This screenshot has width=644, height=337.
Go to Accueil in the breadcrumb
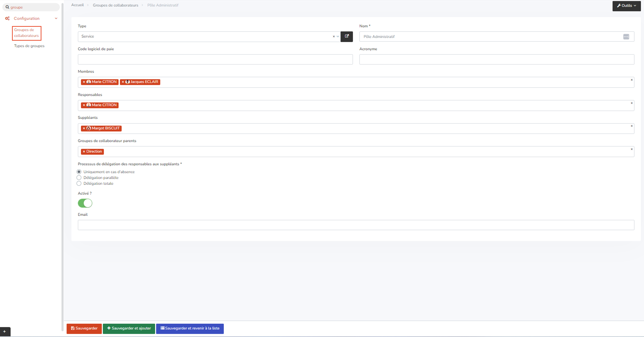click(78, 5)
